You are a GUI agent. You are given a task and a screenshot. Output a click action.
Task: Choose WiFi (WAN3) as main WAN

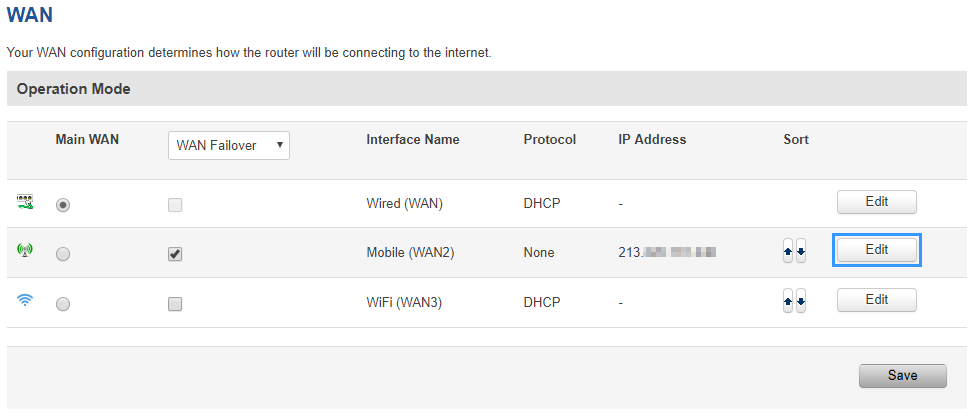click(63, 304)
